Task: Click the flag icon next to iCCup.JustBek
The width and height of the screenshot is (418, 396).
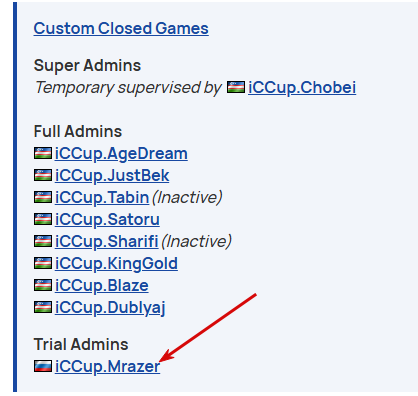Action: (43, 175)
